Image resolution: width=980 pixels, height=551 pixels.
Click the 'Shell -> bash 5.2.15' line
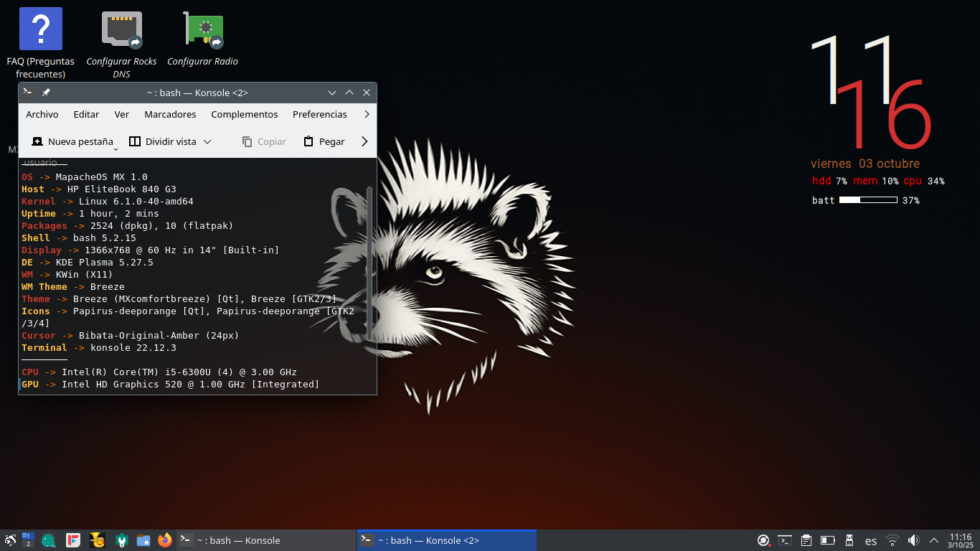point(79,238)
